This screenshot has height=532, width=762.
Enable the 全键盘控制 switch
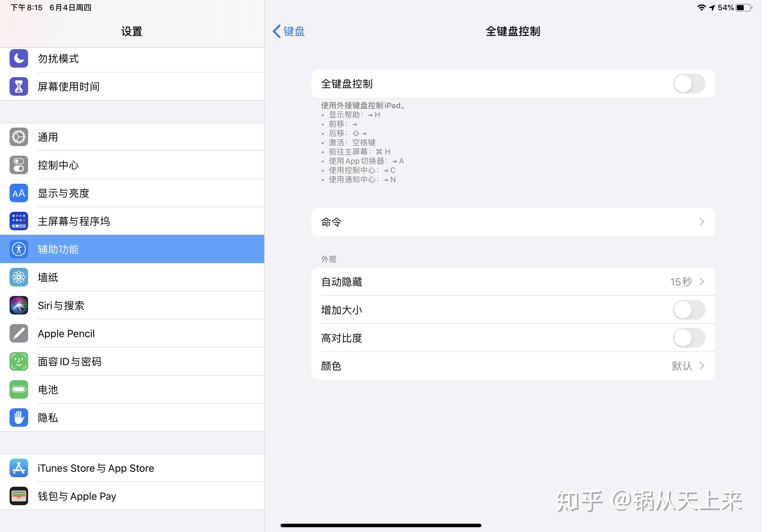pyautogui.click(x=689, y=84)
